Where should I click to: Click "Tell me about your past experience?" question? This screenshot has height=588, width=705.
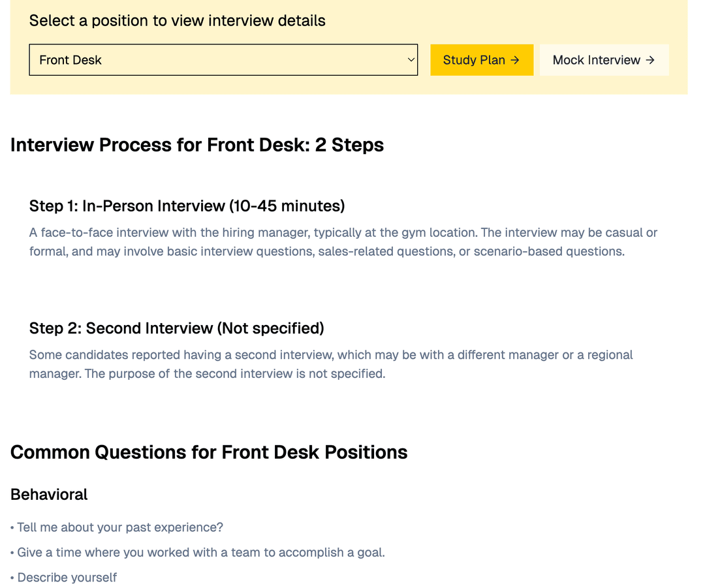click(x=120, y=527)
